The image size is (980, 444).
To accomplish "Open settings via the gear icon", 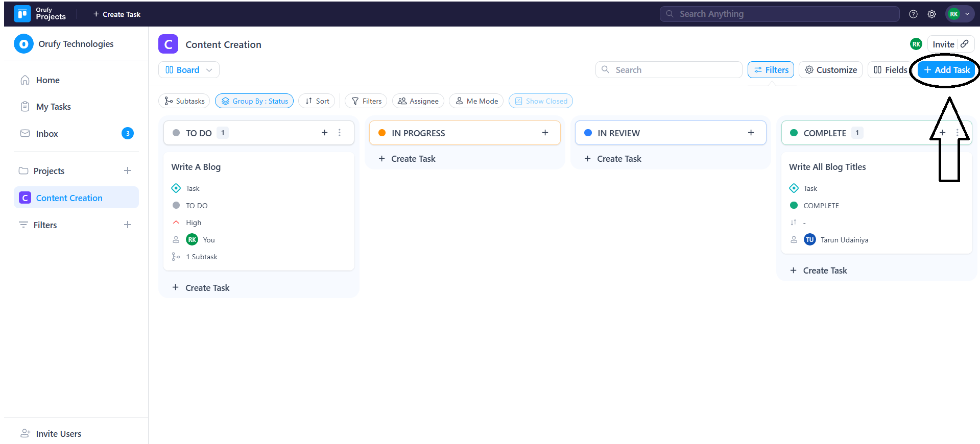I will click(931, 14).
